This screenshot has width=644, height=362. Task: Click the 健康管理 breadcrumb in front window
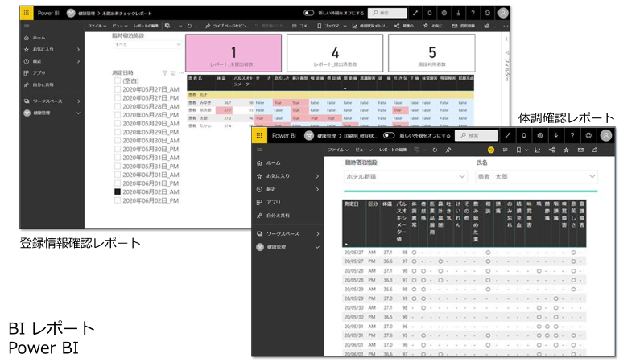click(x=326, y=136)
